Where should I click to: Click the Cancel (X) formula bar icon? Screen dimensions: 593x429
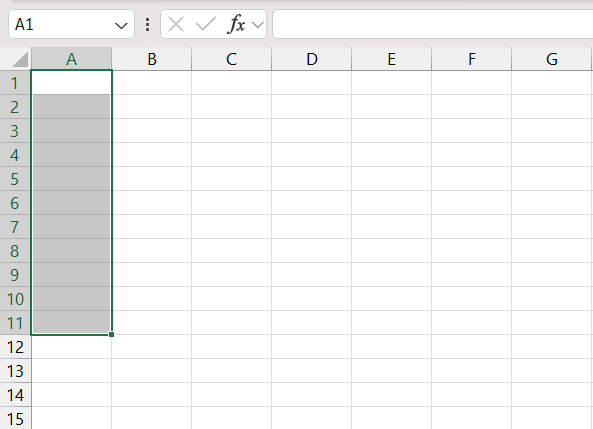click(176, 25)
